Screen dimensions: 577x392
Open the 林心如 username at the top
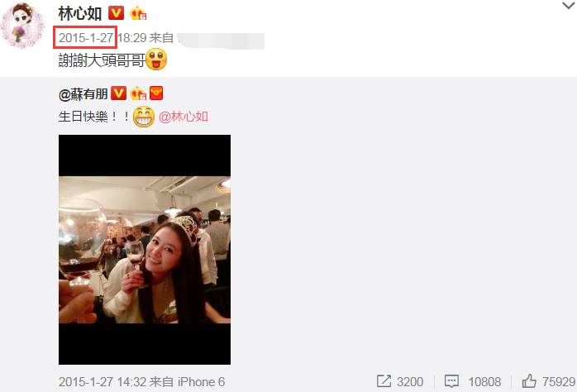80,13
